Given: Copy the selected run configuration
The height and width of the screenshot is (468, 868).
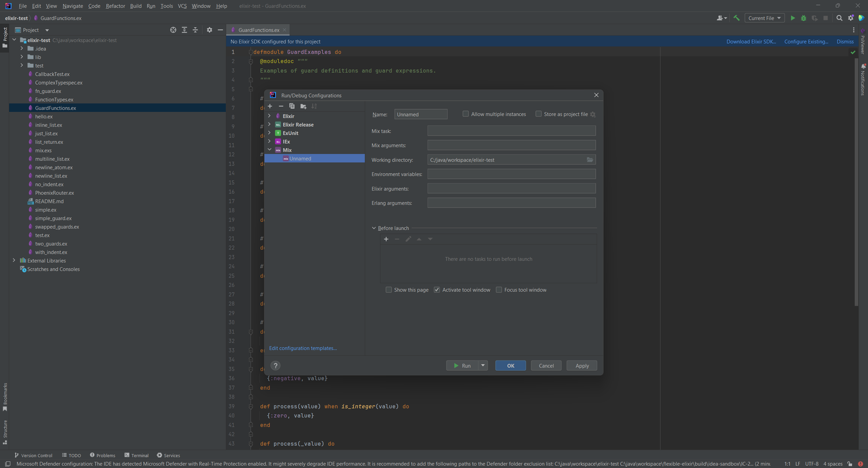Looking at the screenshot, I should point(292,106).
